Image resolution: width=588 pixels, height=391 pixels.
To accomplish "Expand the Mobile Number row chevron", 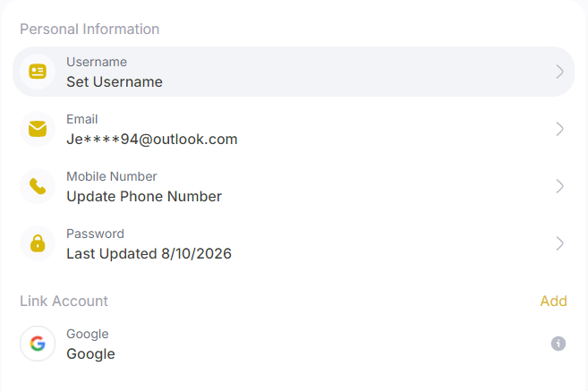I will [x=559, y=186].
